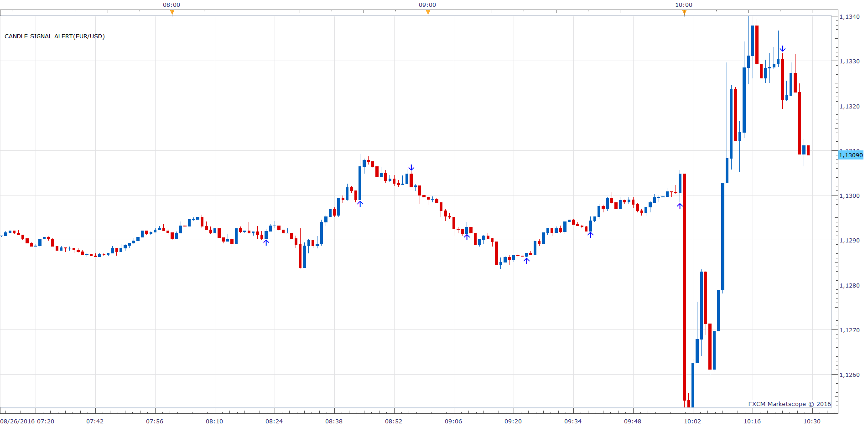
Task: Click the current price tag 1,13090
Action: click(x=851, y=155)
